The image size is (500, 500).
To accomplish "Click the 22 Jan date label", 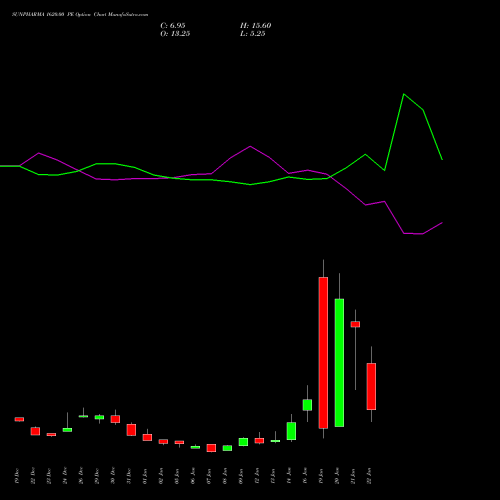I will (369, 476).
